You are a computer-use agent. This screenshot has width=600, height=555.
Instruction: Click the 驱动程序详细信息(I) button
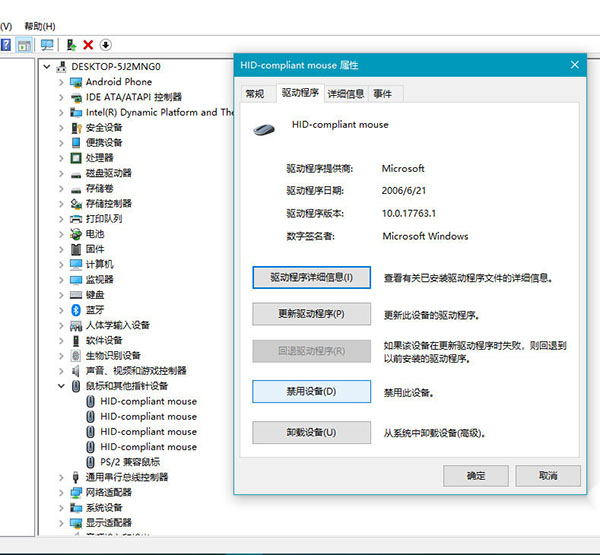point(311,277)
